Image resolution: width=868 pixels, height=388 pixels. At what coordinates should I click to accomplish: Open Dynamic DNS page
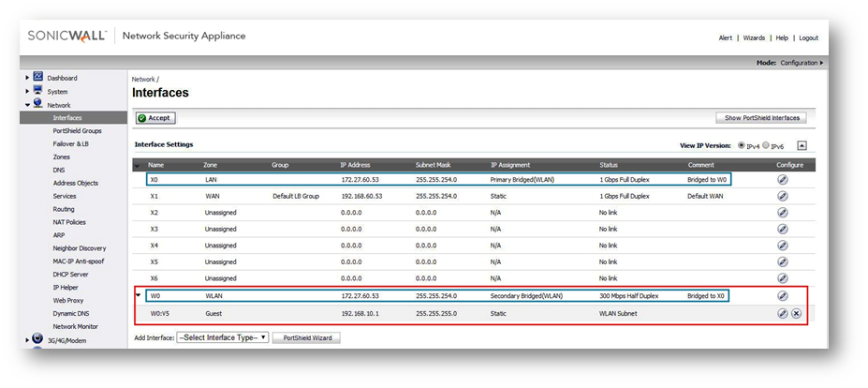[71, 313]
